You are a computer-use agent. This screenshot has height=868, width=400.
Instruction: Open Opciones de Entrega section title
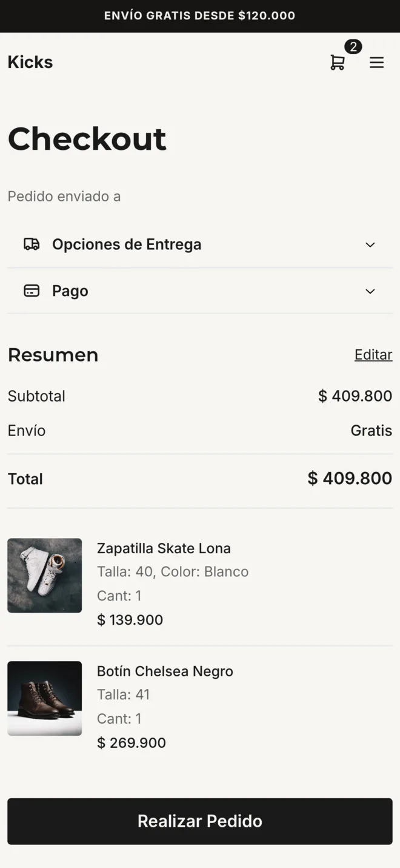click(127, 244)
